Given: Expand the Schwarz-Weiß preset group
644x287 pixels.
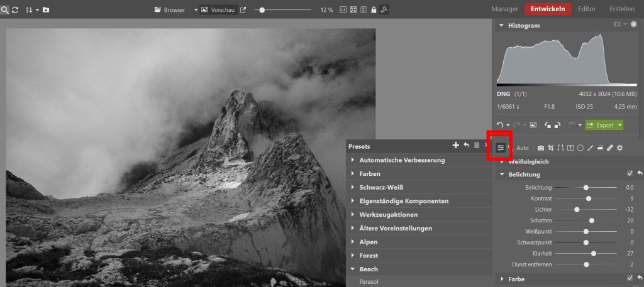Looking at the screenshot, I should point(381,187).
